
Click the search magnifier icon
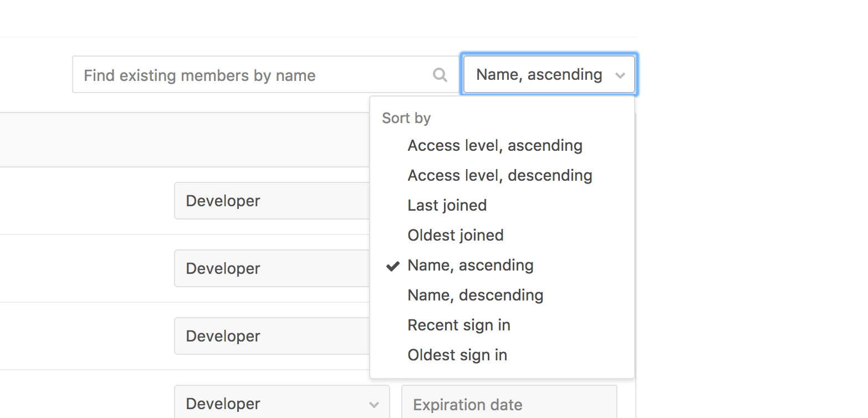[440, 75]
